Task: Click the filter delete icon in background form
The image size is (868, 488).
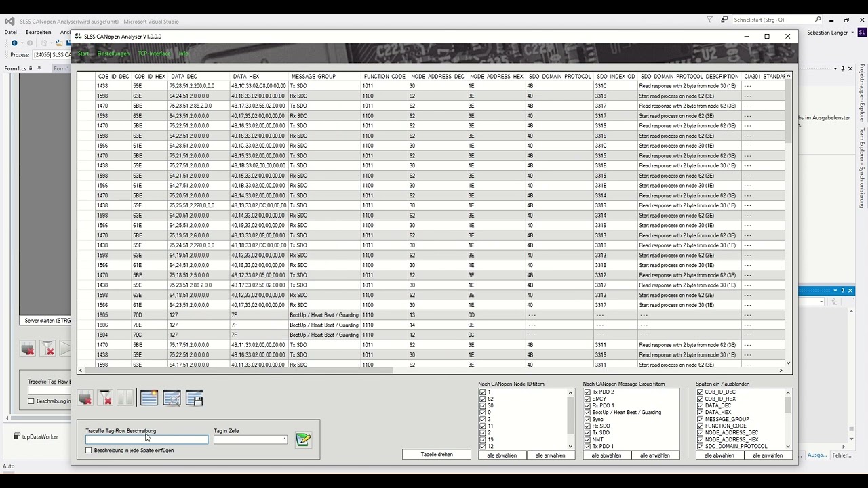Action: (x=47, y=349)
